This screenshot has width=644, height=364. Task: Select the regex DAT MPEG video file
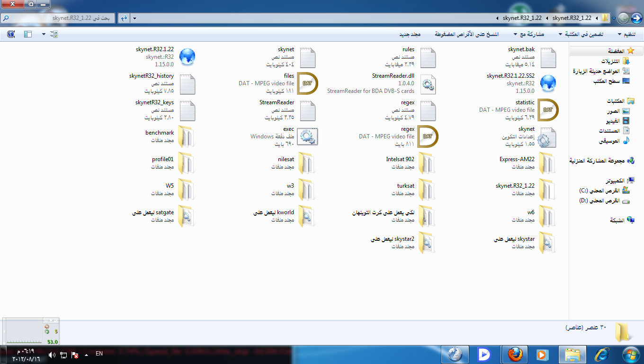point(398,136)
